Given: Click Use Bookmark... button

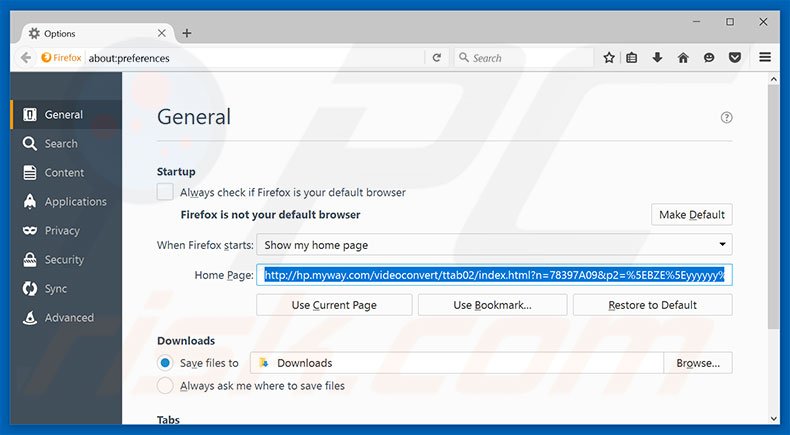Looking at the screenshot, I should pyautogui.click(x=492, y=305).
